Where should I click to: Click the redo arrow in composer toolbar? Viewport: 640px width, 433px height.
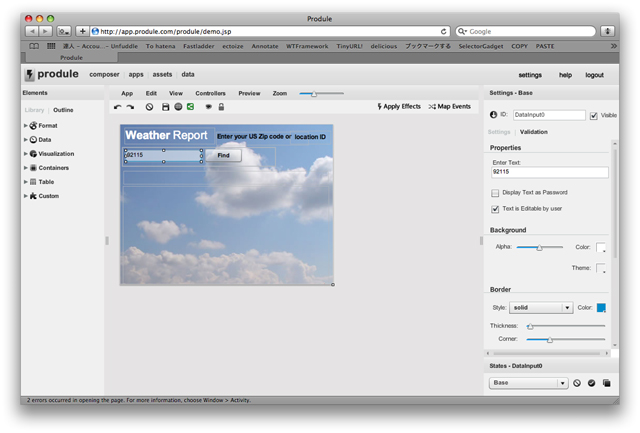[x=130, y=107]
